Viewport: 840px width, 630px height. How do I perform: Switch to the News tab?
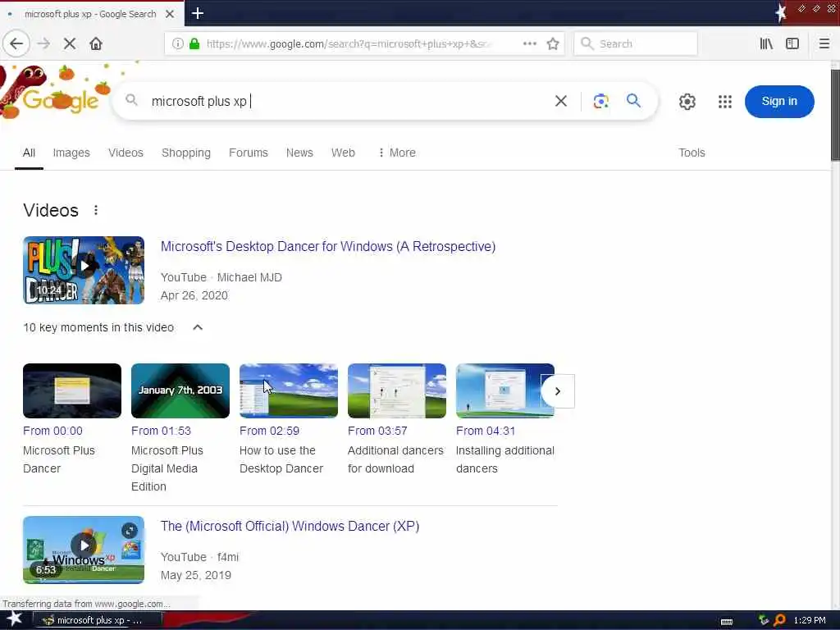click(x=299, y=153)
